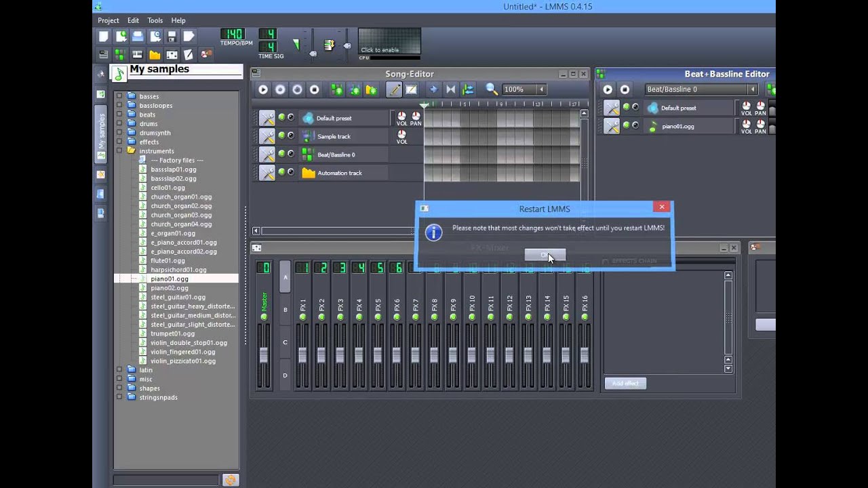Confirm the Restart LMMS dialog button
The height and width of the screenshot is (488, 868).
pos(545,254)
